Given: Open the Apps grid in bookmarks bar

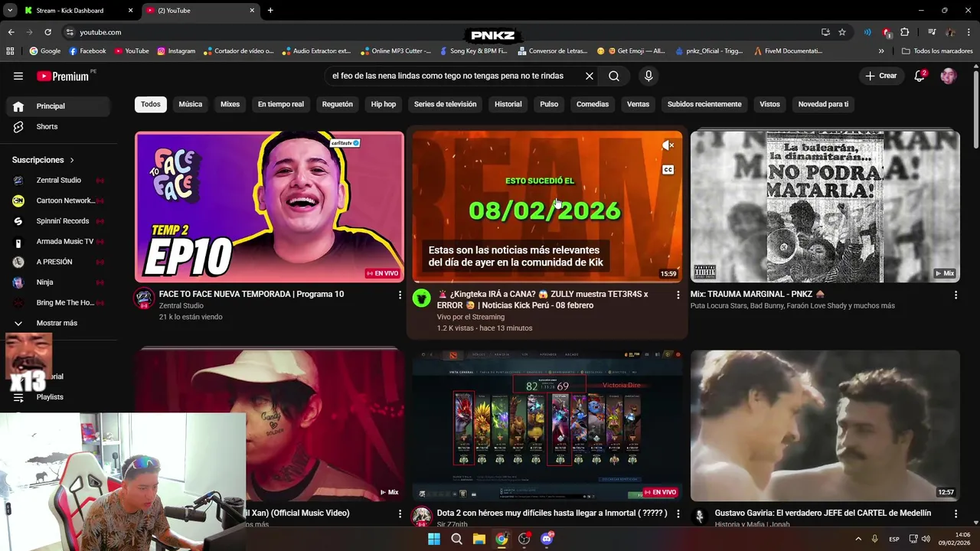Looking at the screenshot, I should pyautogui.click(x=10, y=51).
